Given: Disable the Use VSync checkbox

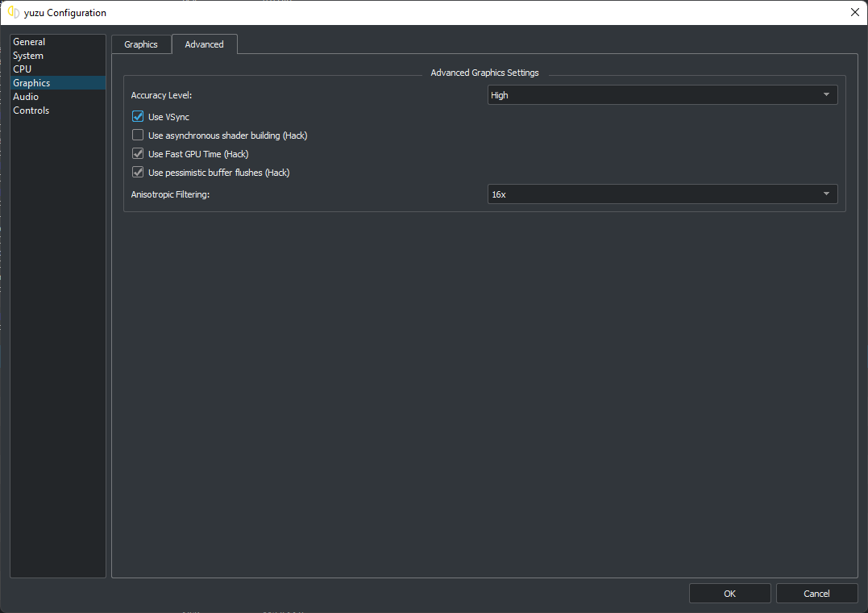Looking at the screenshot, I should pos(138,117).
